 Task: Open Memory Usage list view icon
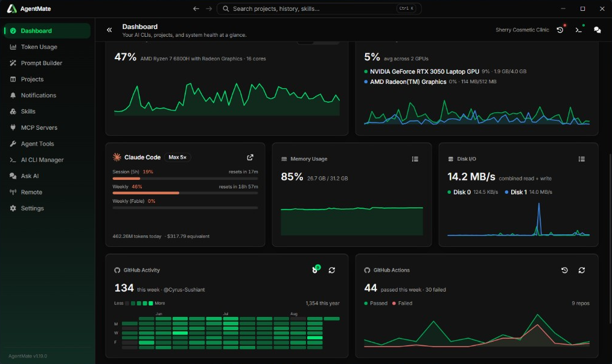(x=415, y=159)
